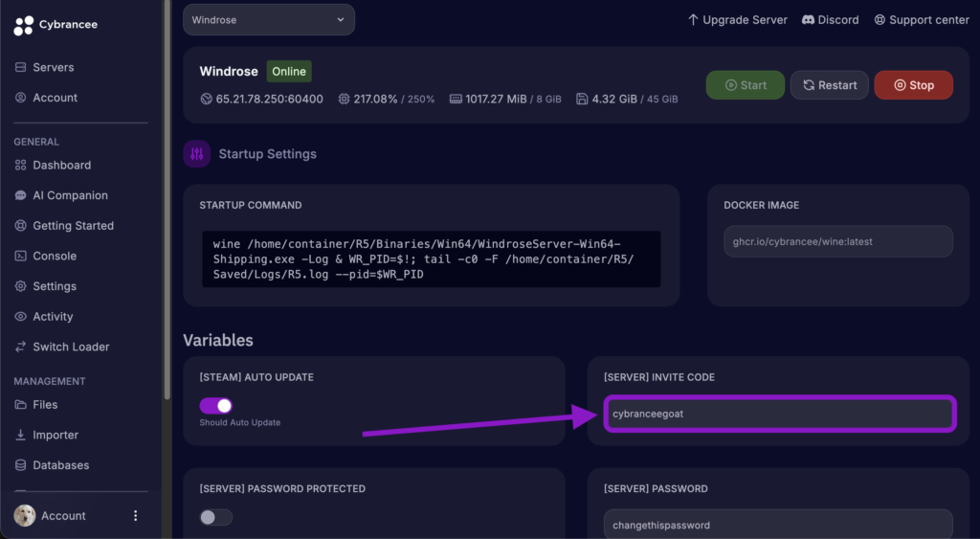This screenshot has width=980, height=539.
Task: Click the Importer download icon
Action: (x=21, y=435)
